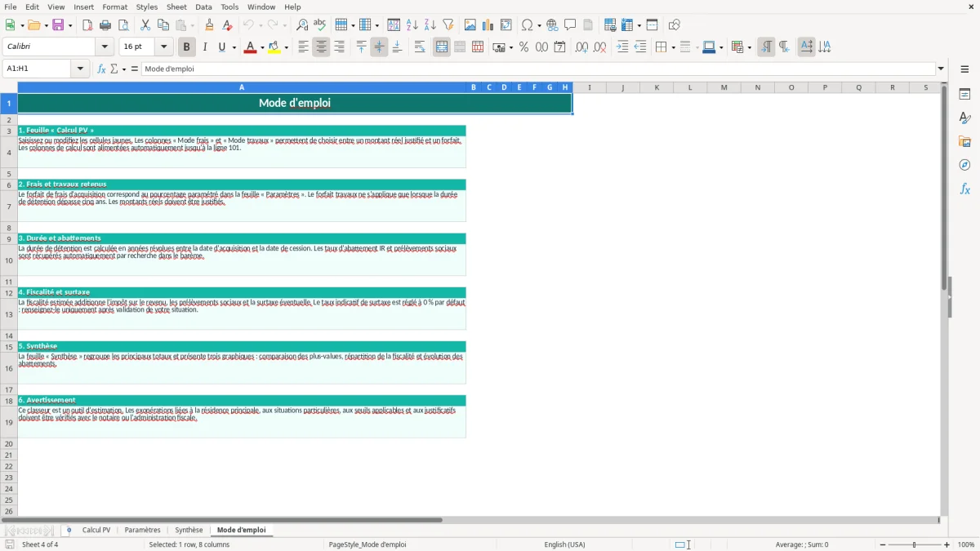Open Save button dropdown arrow
The image size is (980, 551).
[70, 25]
